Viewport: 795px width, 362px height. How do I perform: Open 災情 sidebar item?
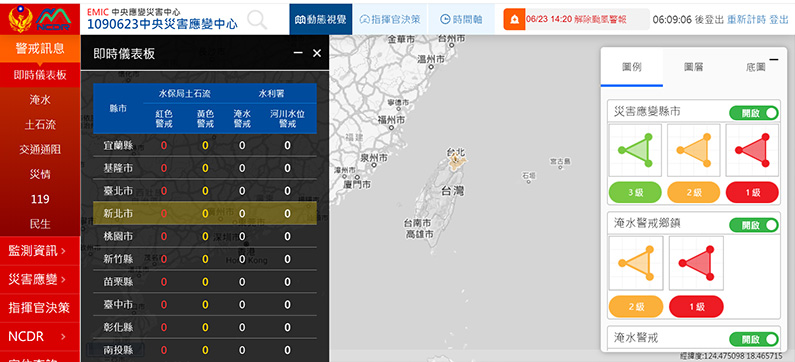tap(40, 174)
